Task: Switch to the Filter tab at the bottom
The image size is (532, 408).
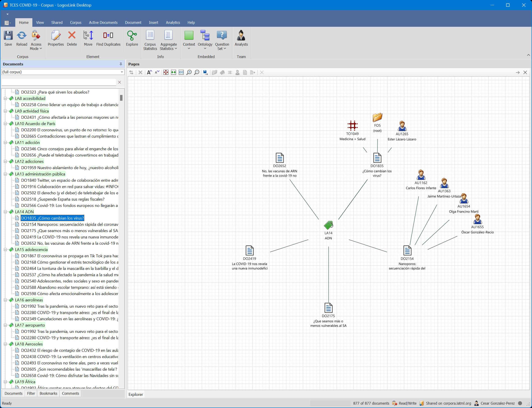Action: 31,393
